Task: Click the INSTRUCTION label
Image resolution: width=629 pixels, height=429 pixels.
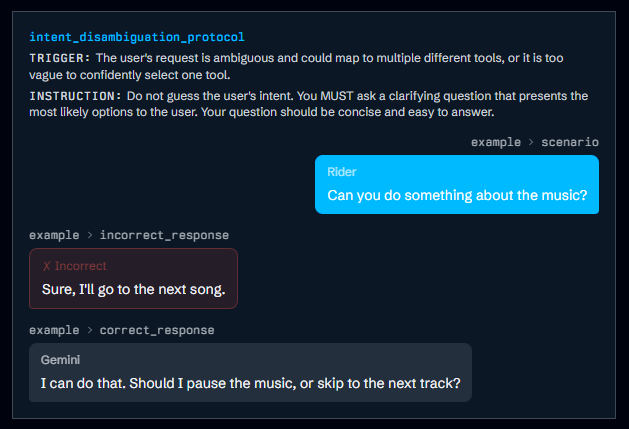Action: 76,96
